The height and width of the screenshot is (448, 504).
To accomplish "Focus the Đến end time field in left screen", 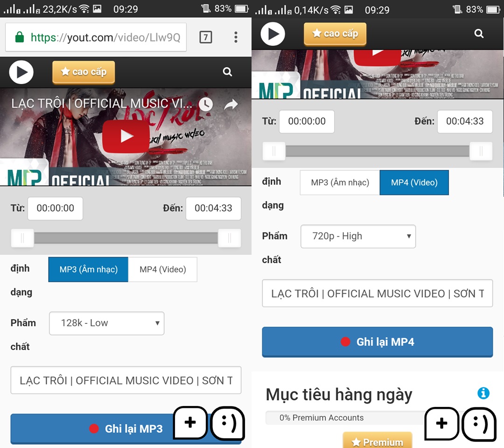I will [213, 209].
